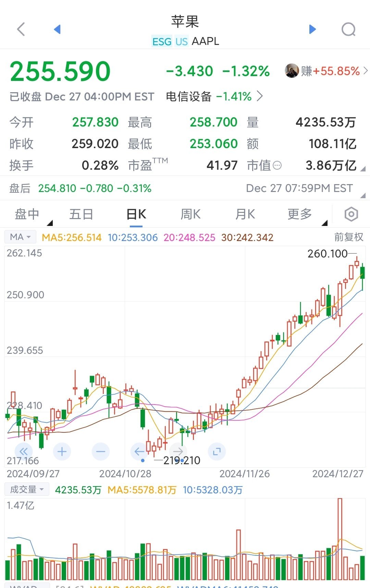Tap the market cap info icon

pyautogui.click(x=277, y=166)
